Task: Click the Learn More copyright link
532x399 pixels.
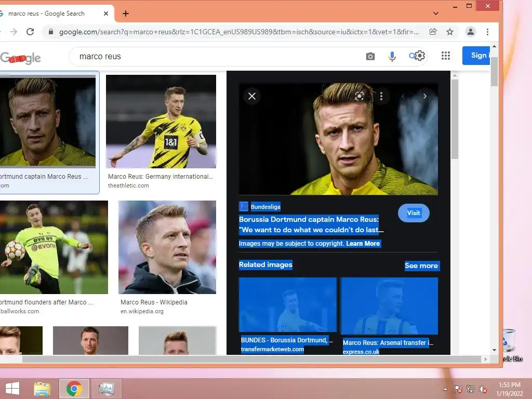Action: pos(363,244)
